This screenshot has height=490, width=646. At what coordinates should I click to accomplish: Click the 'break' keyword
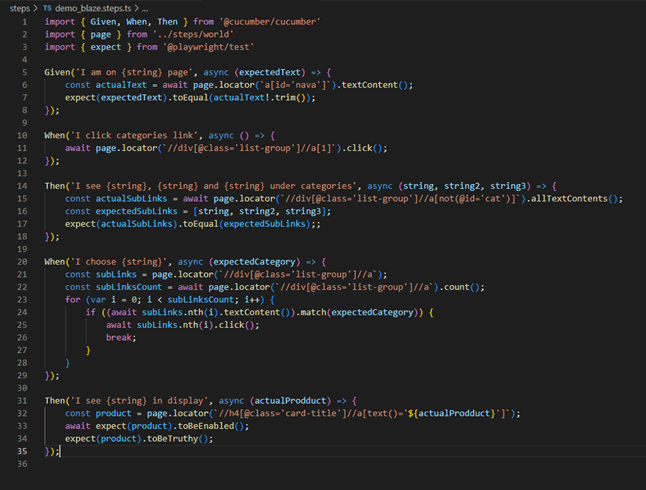(119, 338)
